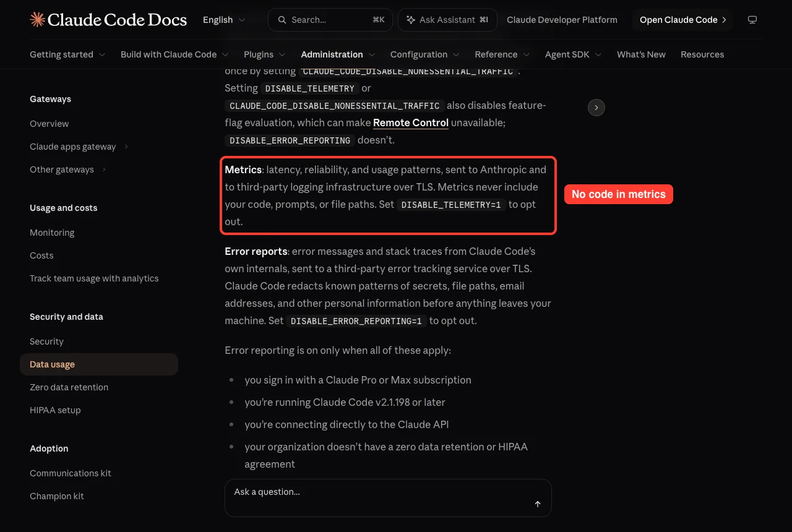792x532 pixels.
Task: Expand the Getting started menu
Action: (x=67, y=54)
